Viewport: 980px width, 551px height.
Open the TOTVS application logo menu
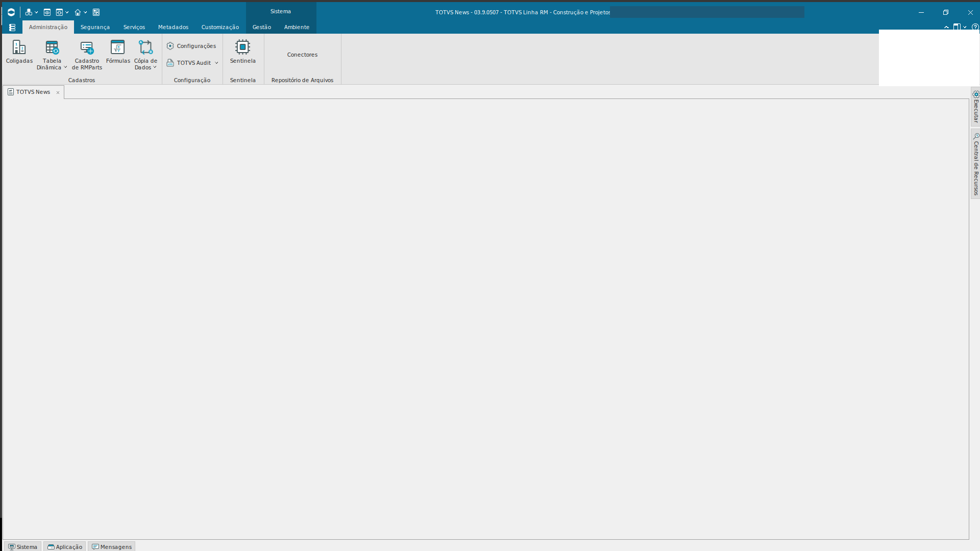click(11, 12)
